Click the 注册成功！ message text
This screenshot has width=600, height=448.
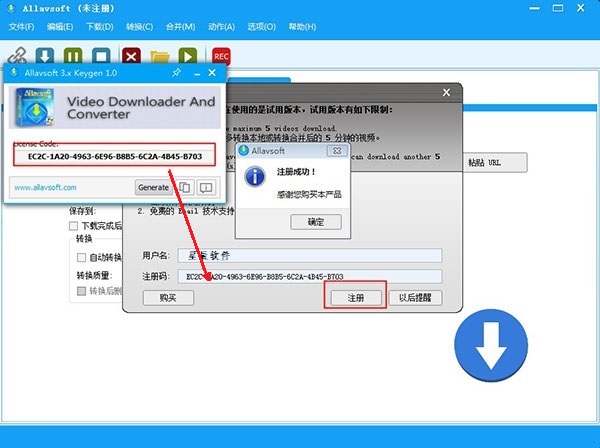coord(297,172)
